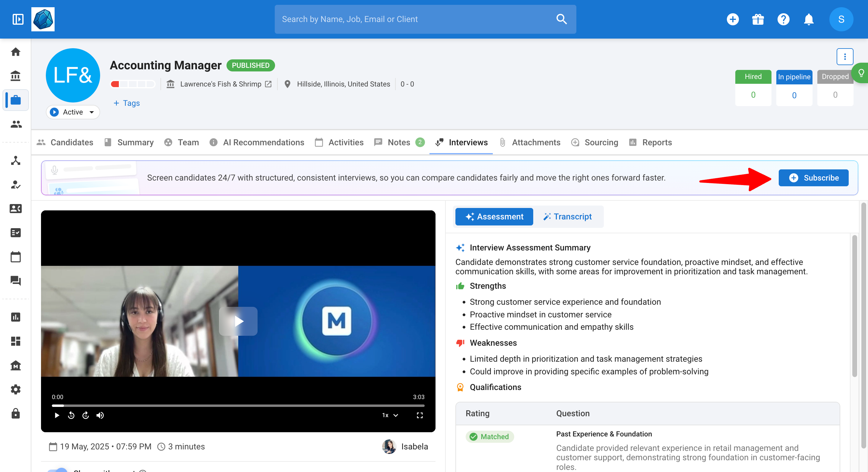This screenshot has width=868, height=472.
Task: Open the chat messages icon in sidebar
Action: (x=15, y=280)
